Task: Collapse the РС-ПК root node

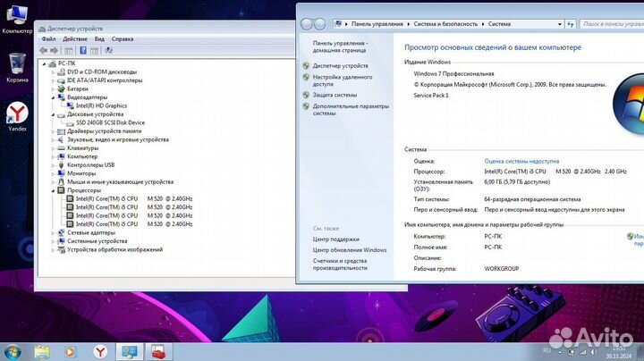Action: pyautogui.click(x=45, y=63)
